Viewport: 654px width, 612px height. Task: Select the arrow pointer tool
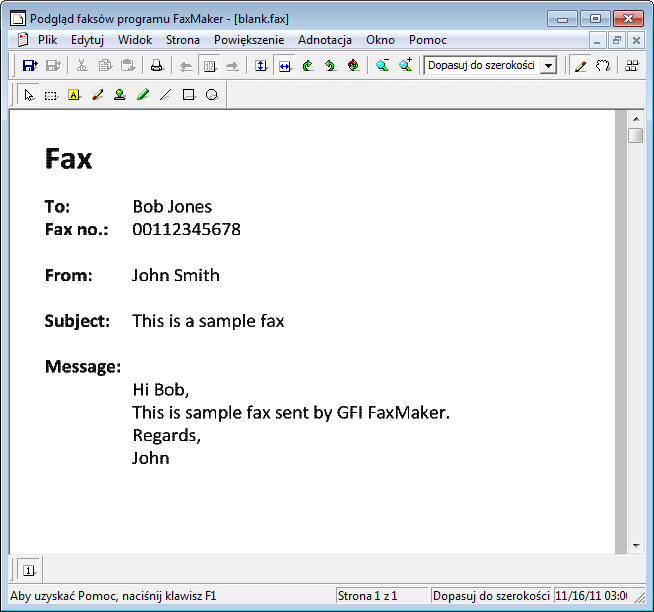pyautogui.click(x=28, y=95)
